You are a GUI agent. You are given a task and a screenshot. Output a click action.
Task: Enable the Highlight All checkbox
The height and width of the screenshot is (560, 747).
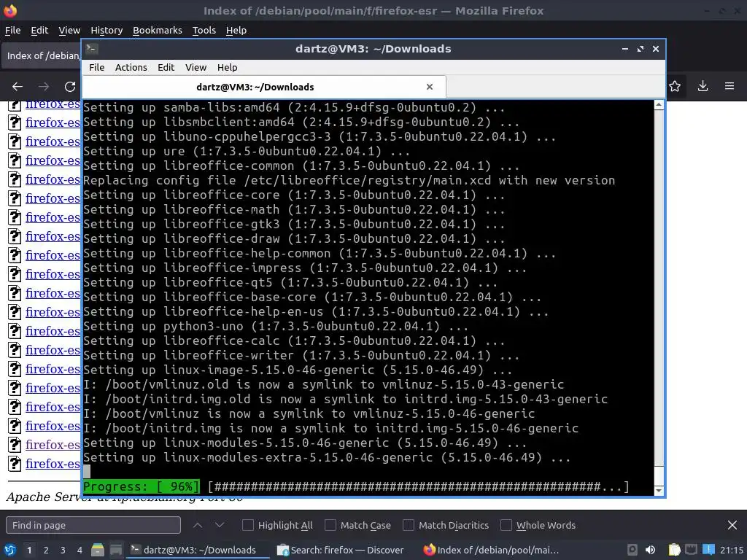pos(248,525)
